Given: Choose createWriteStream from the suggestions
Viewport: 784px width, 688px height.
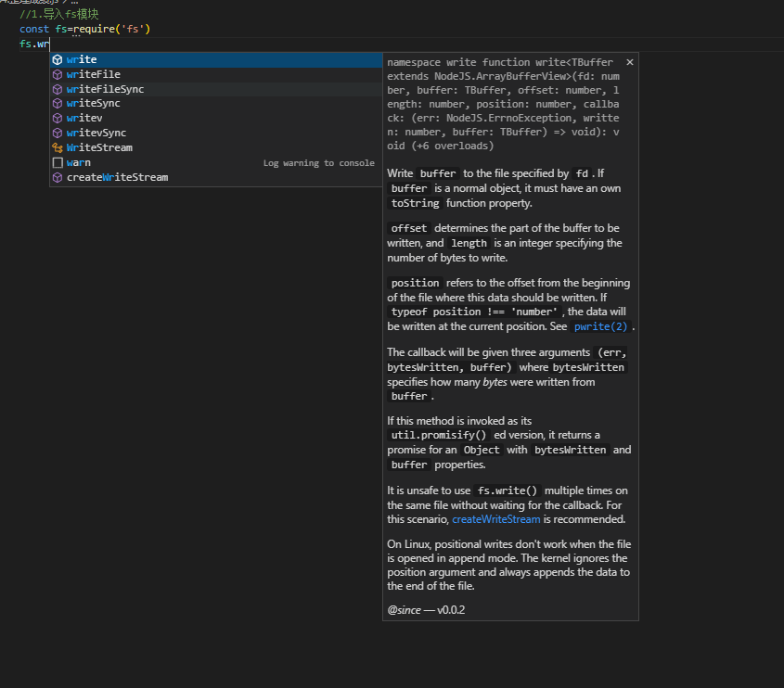Looking at the screenshot, I should point(216,177).
